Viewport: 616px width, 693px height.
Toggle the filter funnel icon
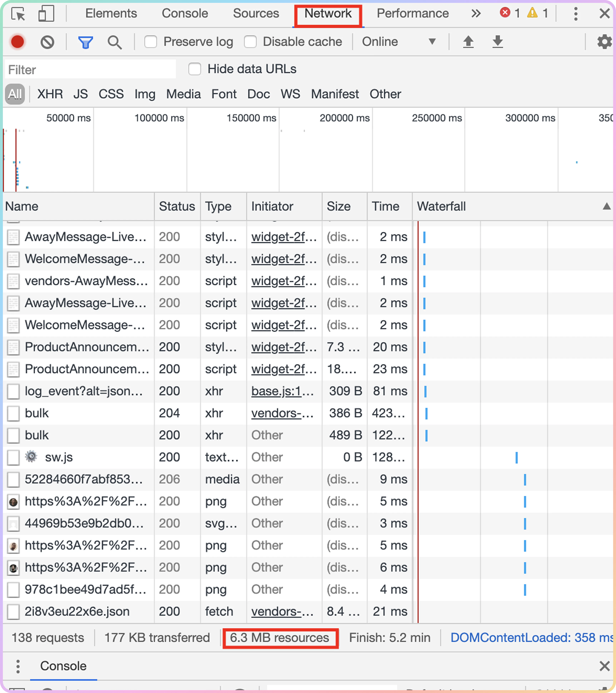[85, 42]
